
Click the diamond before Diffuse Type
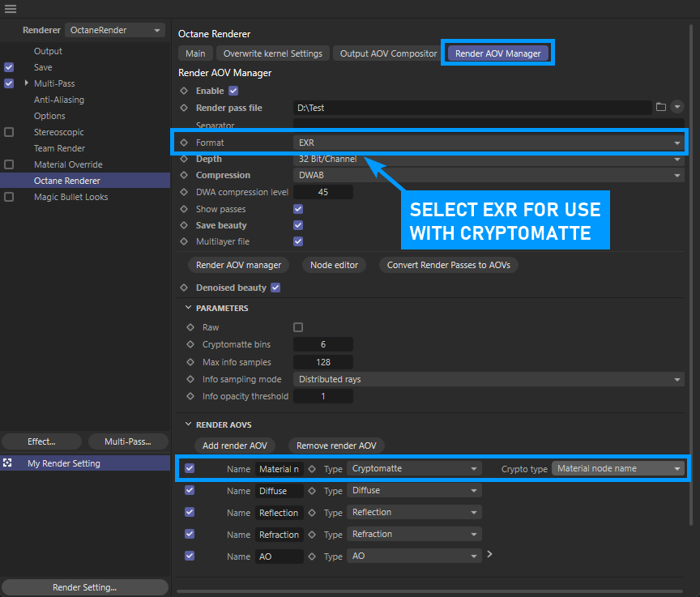312,491
